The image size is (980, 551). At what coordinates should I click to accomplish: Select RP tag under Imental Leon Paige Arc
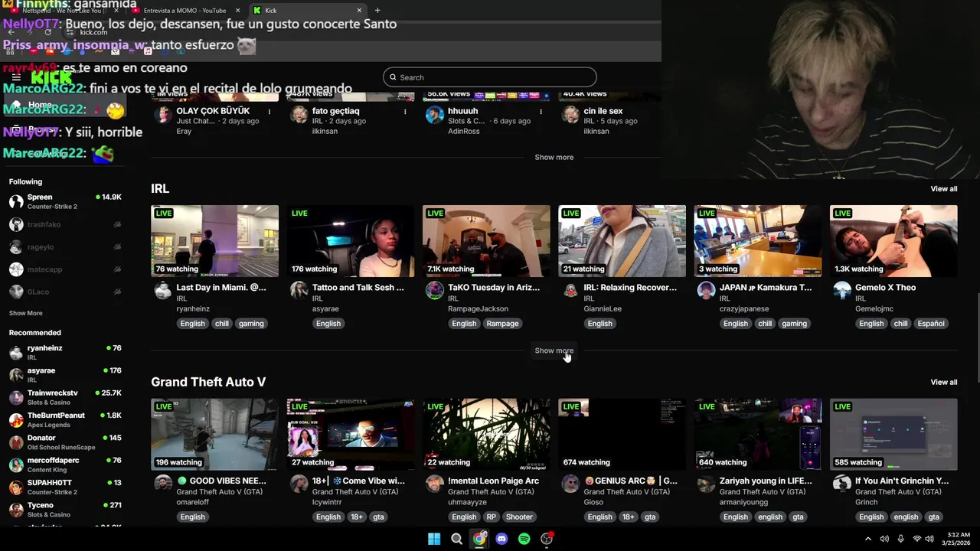tap(491, 517)
